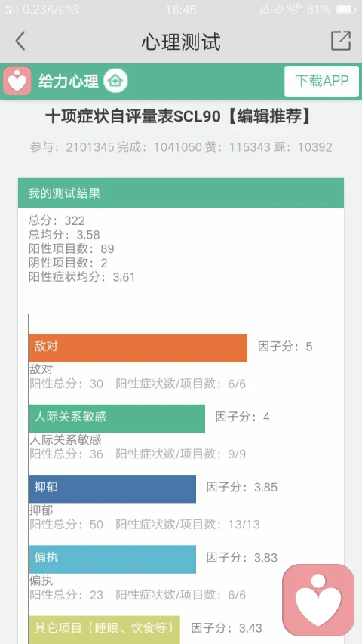
Task: Tap the back arrow in header
Action: [20, 41]
